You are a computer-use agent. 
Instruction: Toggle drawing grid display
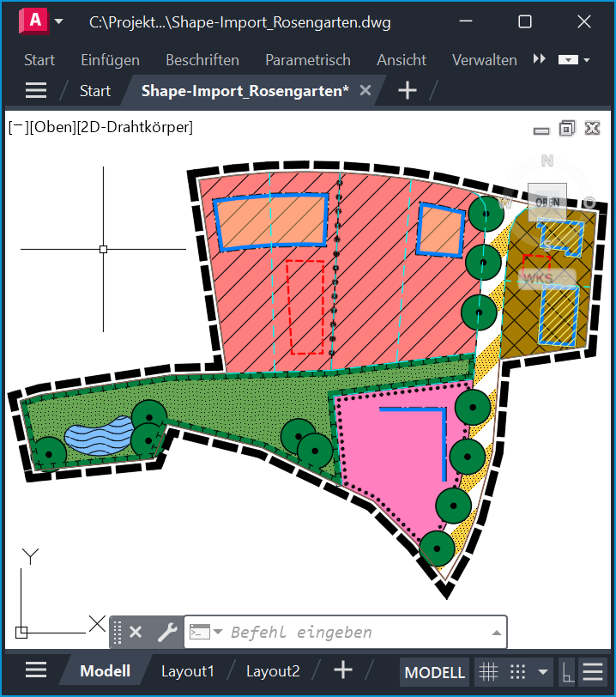click(x=487, y=671)
